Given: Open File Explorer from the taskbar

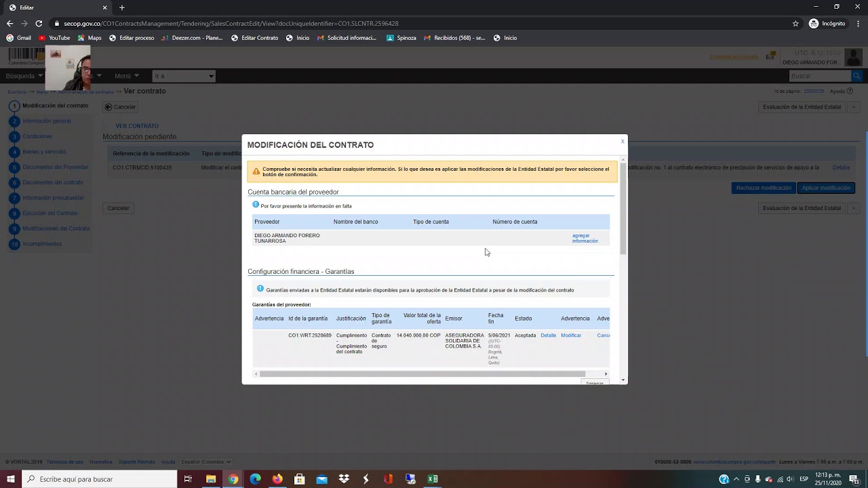Looking at the screenshot, I should point(211,479).
